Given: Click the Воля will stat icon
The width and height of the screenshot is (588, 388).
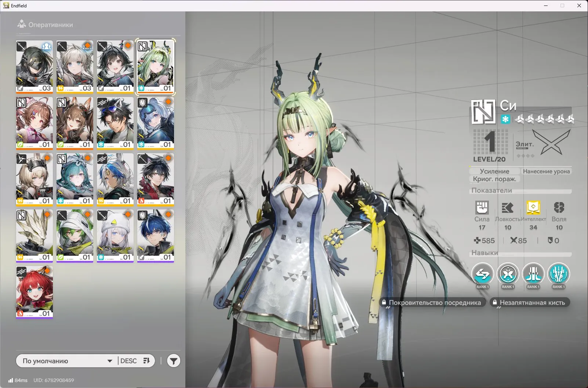Looking at the screenshot, I should tap(559, 208).
